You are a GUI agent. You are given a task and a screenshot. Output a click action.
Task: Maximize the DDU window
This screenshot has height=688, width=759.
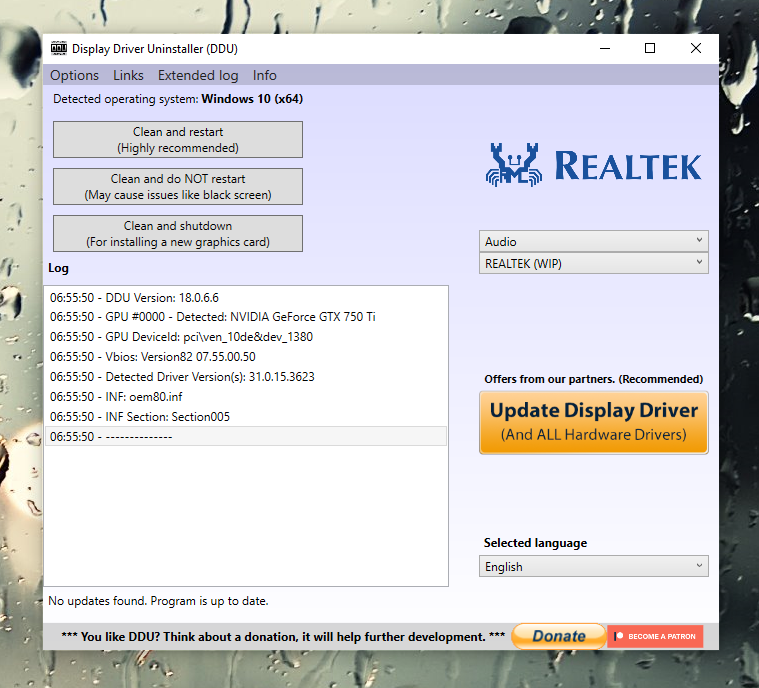click(650, 48)
